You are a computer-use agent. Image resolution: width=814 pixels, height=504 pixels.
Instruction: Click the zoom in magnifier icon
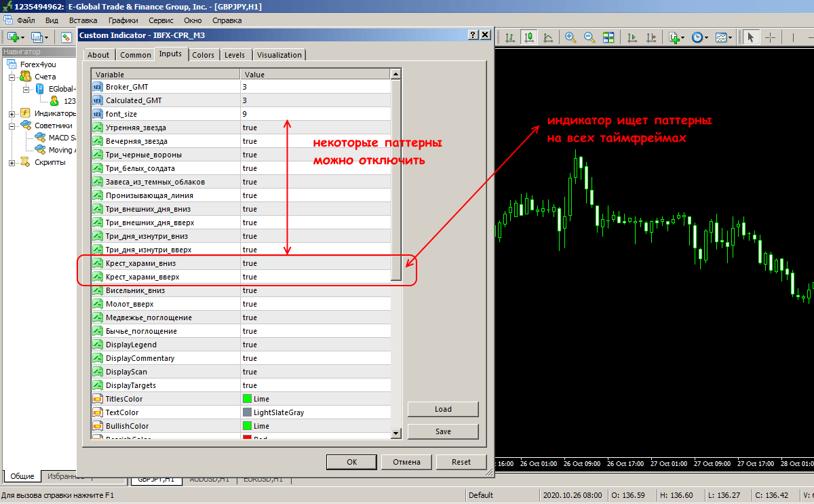click(x=570, y=37)
